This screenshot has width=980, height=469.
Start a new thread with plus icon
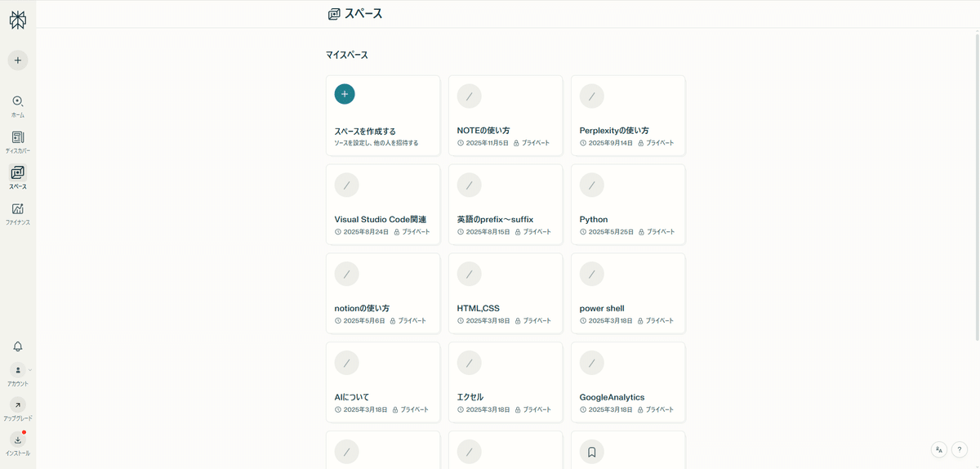[x=18, y=60]
